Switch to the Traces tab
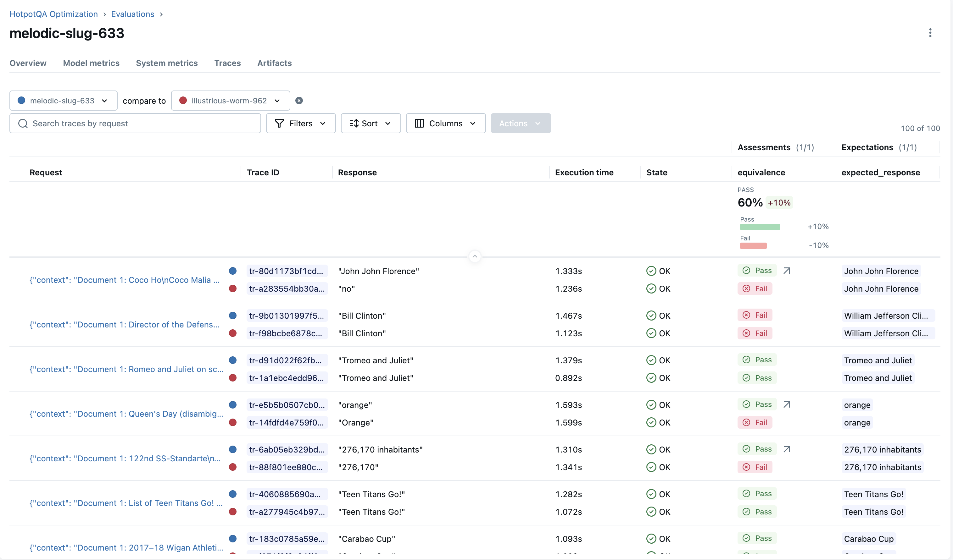 (227, 63)
